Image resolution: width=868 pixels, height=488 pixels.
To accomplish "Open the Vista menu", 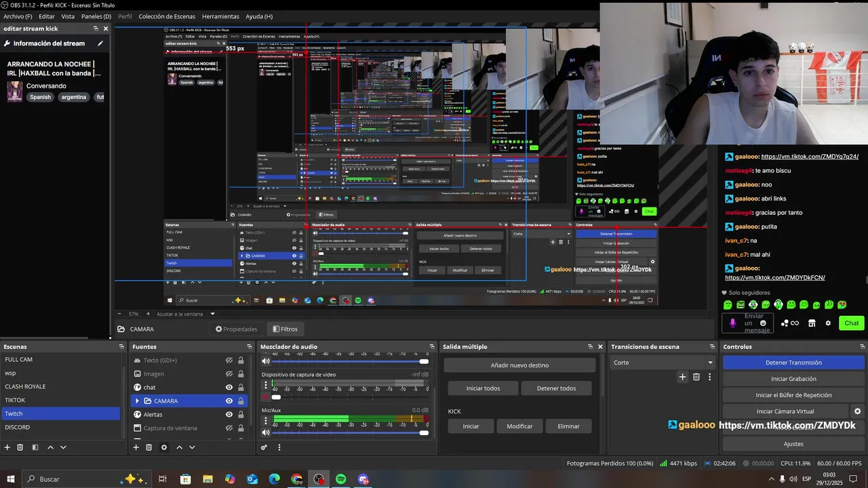I will tap(68, 16).
